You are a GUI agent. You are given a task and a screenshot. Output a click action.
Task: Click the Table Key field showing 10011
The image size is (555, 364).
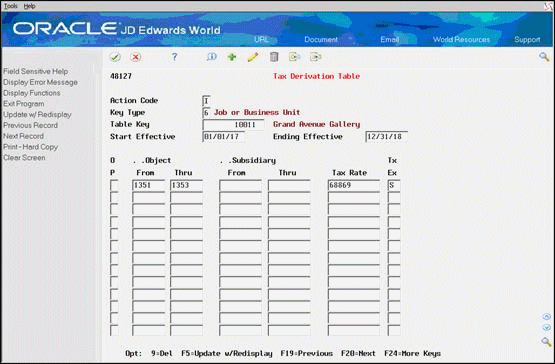233,125
